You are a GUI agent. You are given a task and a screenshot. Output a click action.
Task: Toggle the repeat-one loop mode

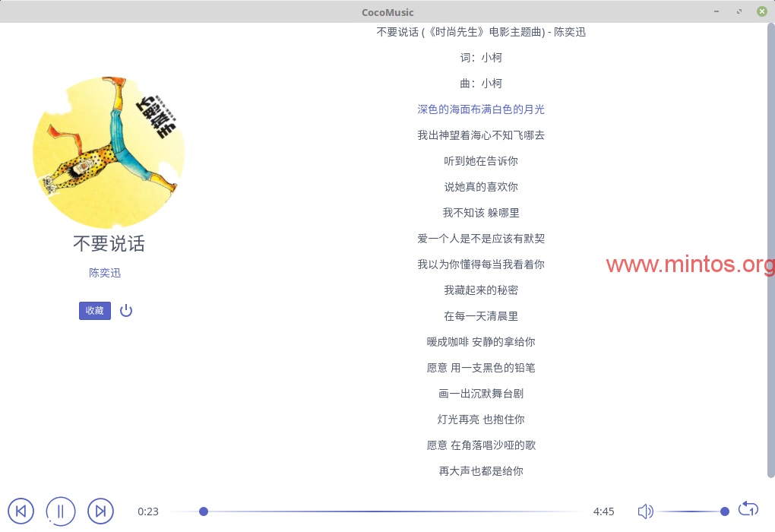tap(748, 509)
